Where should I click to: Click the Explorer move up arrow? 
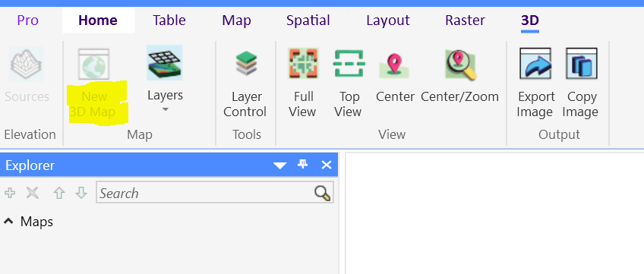point(59,193)
